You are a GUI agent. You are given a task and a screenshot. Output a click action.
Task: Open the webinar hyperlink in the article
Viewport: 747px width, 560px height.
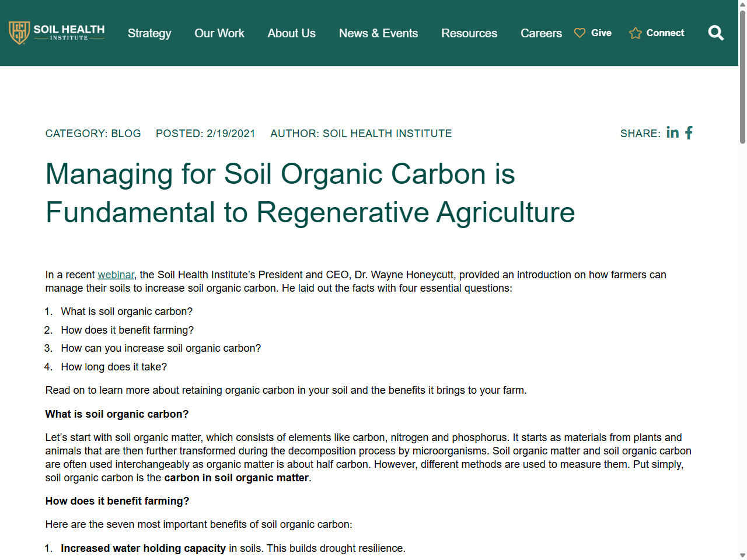116,274
